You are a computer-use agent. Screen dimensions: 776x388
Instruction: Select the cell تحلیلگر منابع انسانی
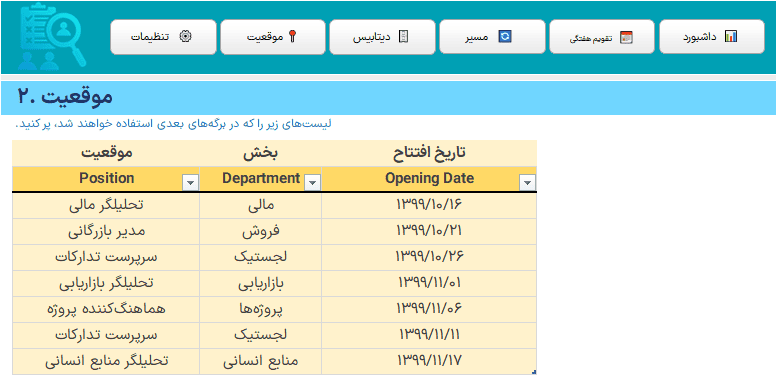pos(106,361)
